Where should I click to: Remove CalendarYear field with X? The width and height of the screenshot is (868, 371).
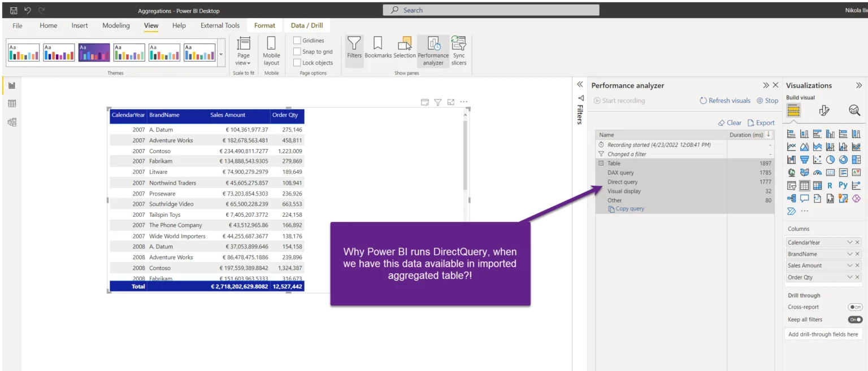pos(857,242)
